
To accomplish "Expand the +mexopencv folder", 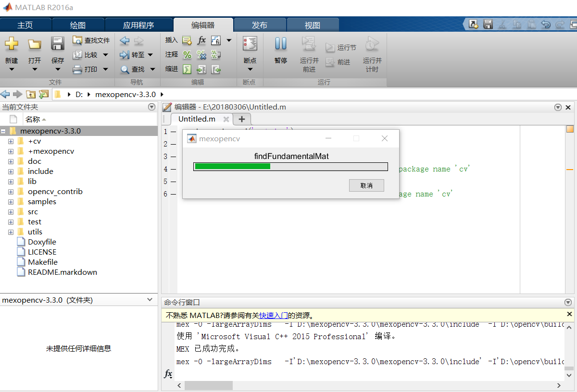I will pyautogui.click(x=11, y=151).
